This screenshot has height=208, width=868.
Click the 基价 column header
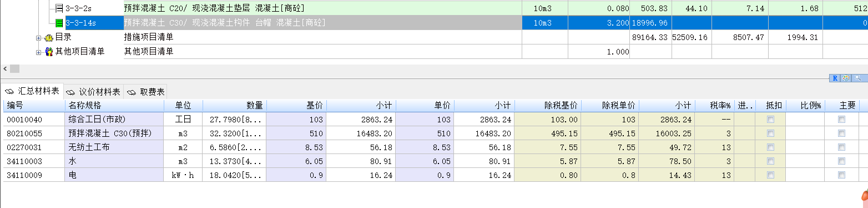(x=296, y=106)
